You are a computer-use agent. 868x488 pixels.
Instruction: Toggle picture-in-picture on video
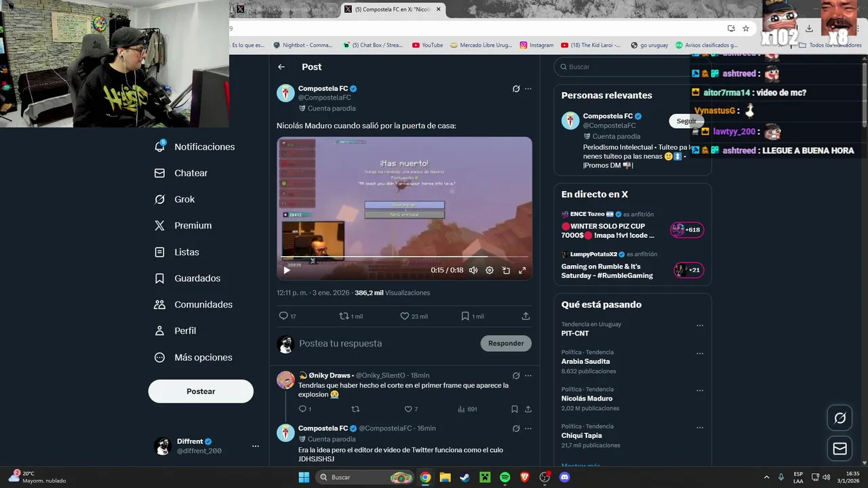[506, 270]
